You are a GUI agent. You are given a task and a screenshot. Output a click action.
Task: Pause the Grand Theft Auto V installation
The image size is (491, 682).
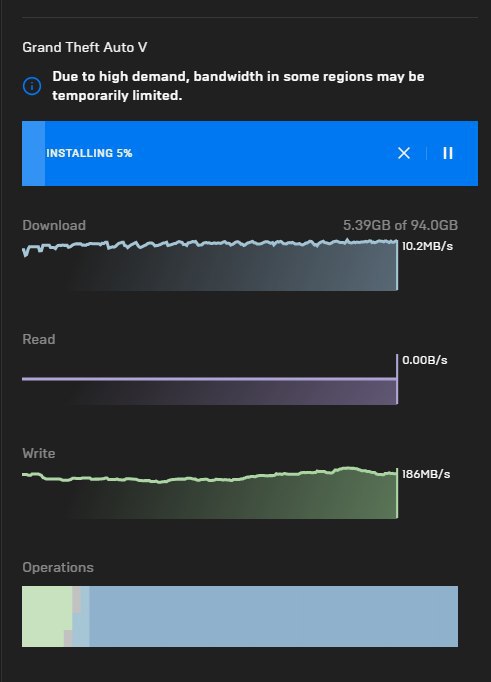[448, 153]
